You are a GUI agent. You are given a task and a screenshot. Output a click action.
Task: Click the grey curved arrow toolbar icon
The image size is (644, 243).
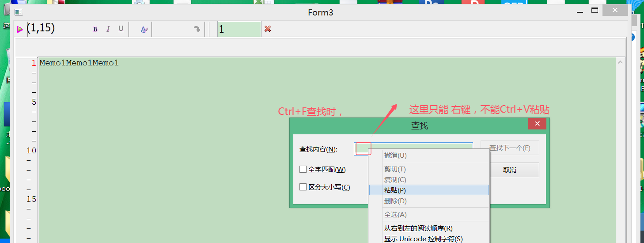(197, 29)
